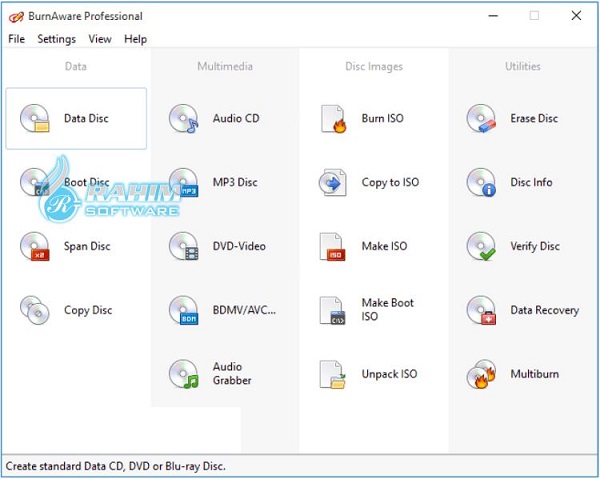Open the Burn ISO flame icon
600x479 pixels.
tap(333, 119)
